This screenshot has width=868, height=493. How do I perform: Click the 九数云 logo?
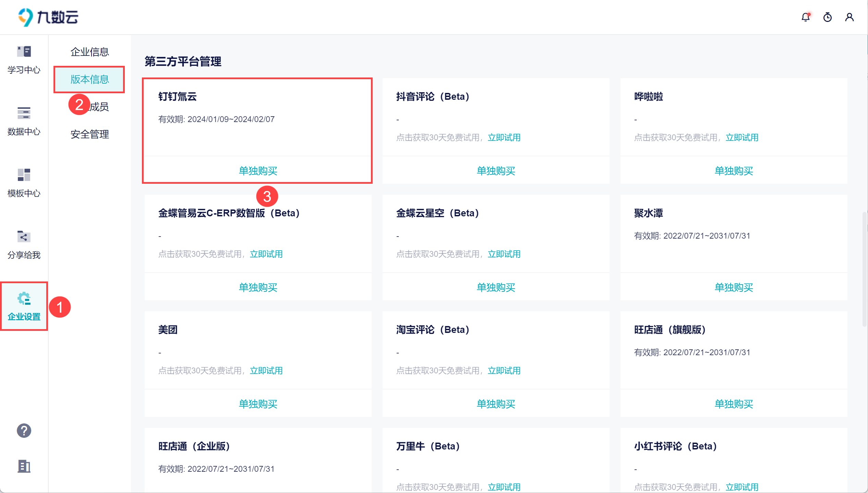[x=48, y=17]
